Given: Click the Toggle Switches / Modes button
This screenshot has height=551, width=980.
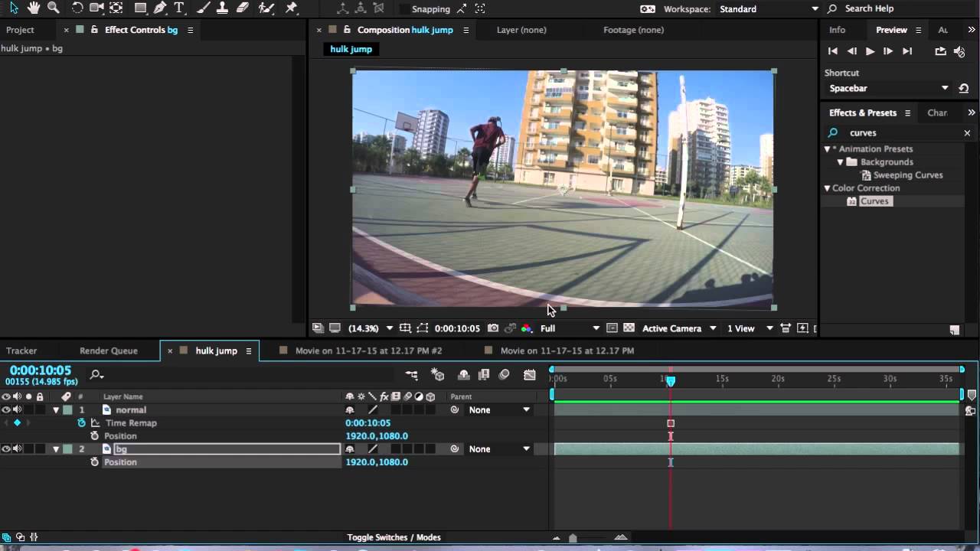Looking at the screenshot, I should (x=394, y=537).
